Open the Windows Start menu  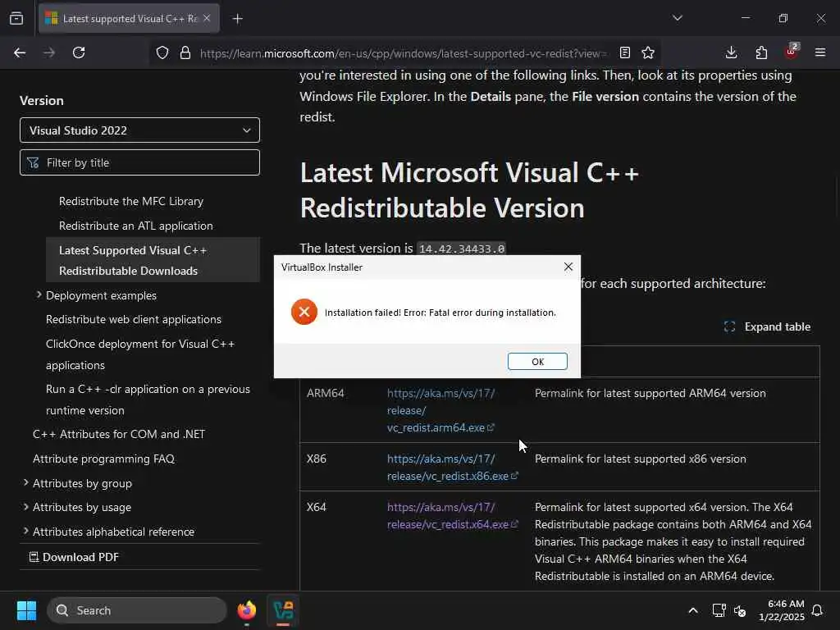click(x=26, y=610)
